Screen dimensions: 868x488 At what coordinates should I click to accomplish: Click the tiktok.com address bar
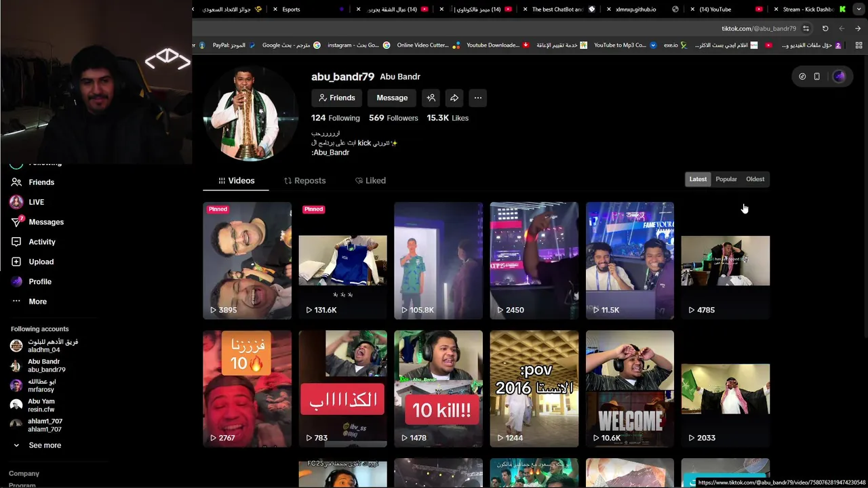tap(758, 28)
